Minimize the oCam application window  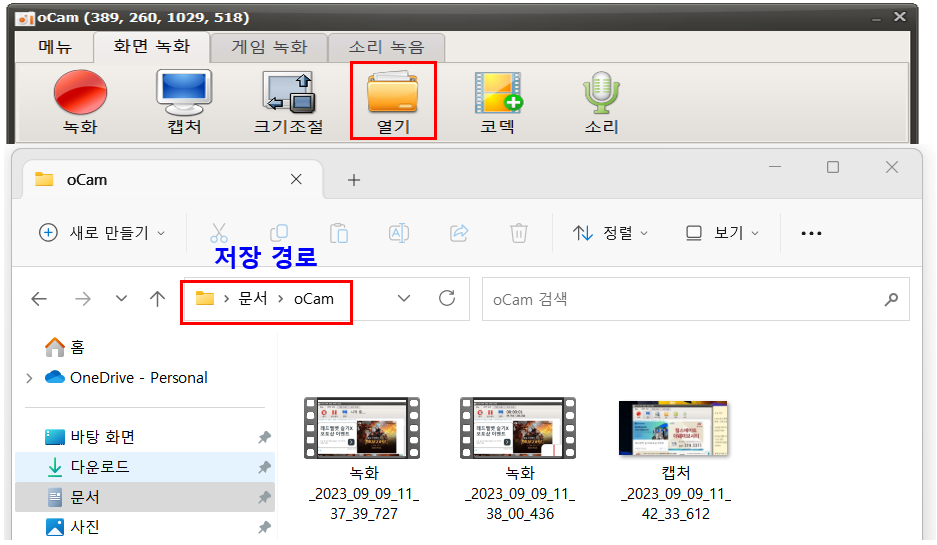tap(876, 19)
